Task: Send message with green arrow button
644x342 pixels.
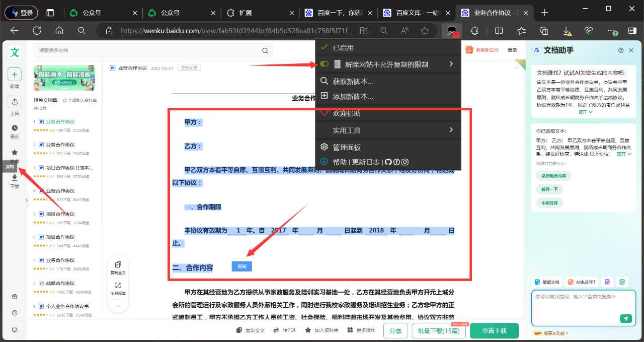Action: (626, 318)
